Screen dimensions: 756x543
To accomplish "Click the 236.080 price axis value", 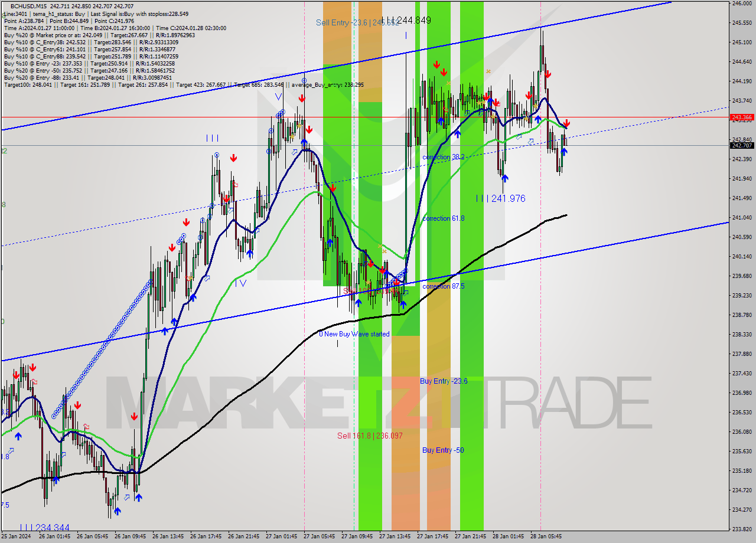I will click(x=741, y=432).
